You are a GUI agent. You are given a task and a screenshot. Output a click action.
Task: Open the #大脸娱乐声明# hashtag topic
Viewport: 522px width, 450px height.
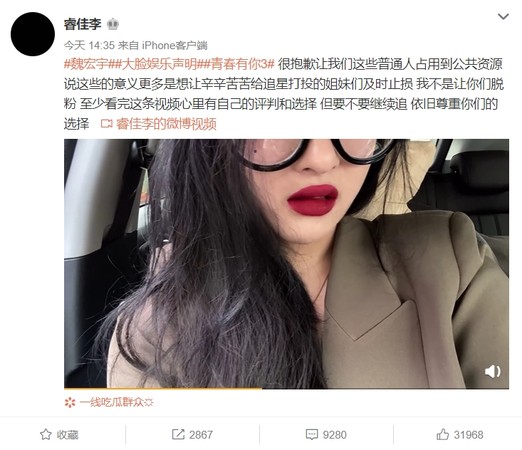click(159, 64)
